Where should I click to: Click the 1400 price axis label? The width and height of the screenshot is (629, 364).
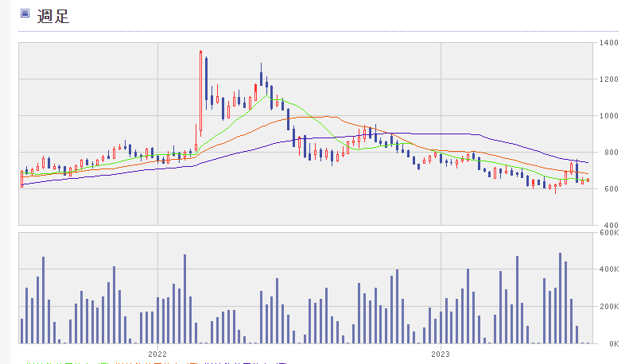pyautogui.click(x=610, y=43)
